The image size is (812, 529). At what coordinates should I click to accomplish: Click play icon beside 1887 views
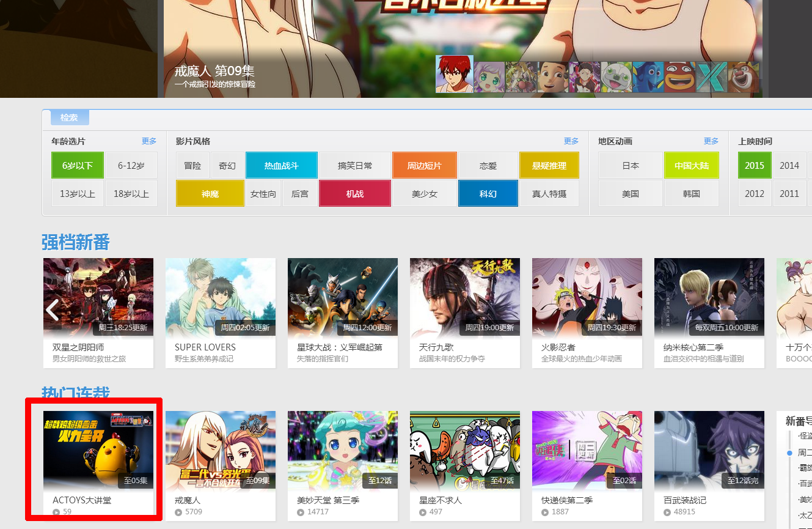pyautogui.click(x=545, y=512)
